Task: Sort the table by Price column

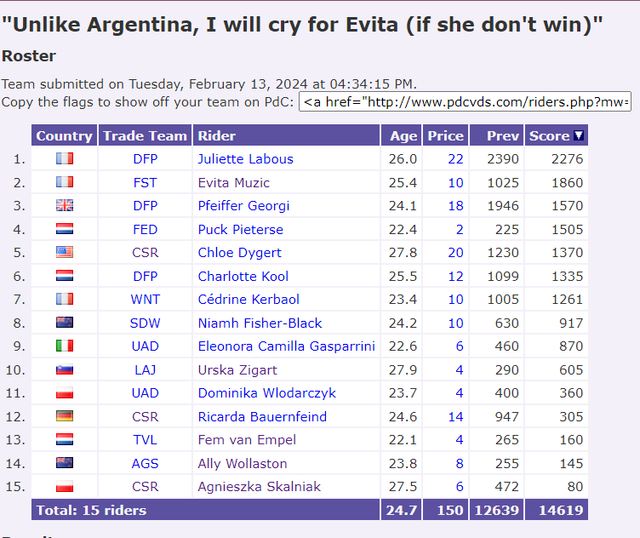Action: click(x=445, y=136)
